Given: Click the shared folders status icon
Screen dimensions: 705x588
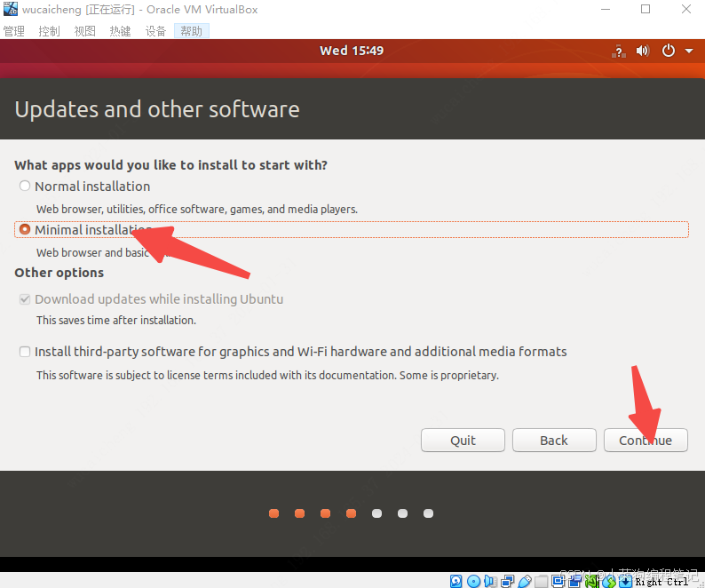Looking at the screenshot, I should (x=542, y=581).
